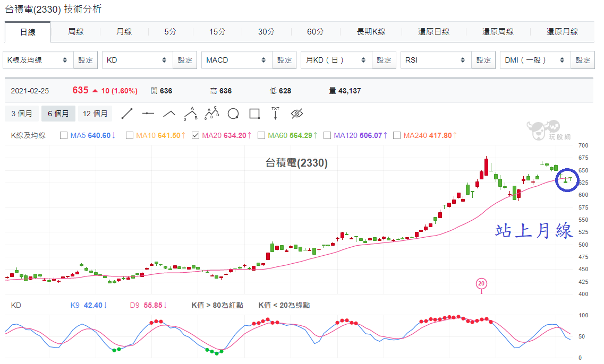Viewport: 604px width, 364px height.
Task: Open the MACD indicator dropdown
Action: coord(236,60)
